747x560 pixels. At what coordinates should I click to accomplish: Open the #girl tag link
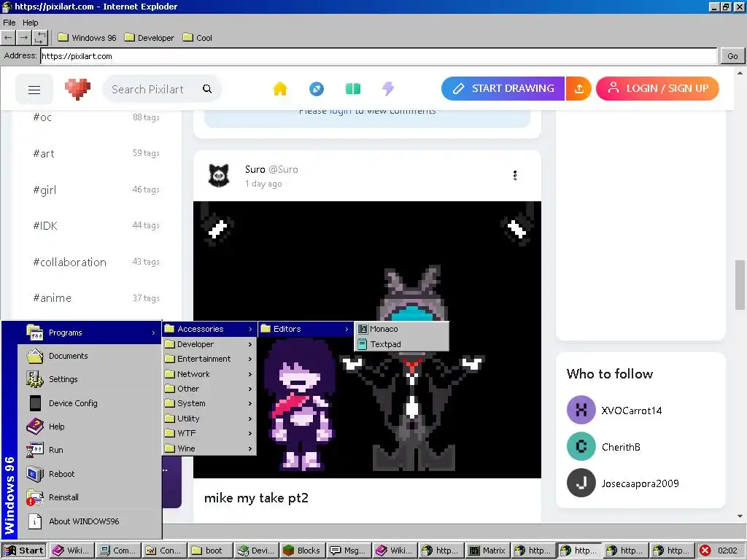(44, 190)
